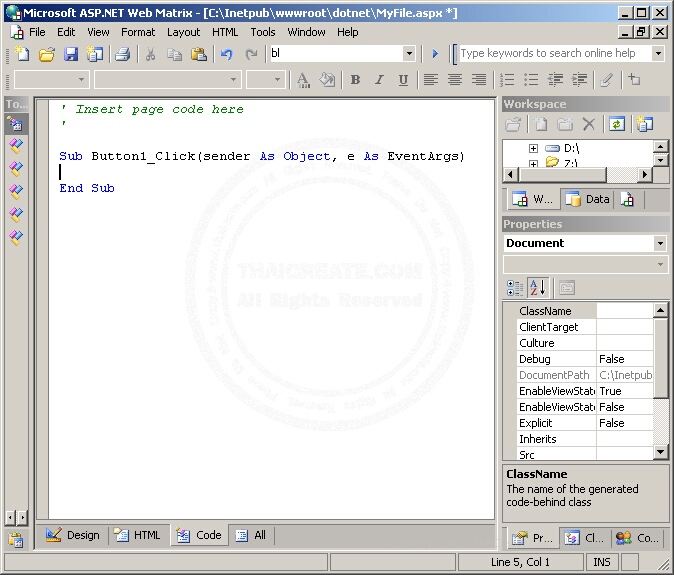Toggle italic formatting
This screenshot has height=575, width=674.
pyautogui.click(x=379, y=80)
